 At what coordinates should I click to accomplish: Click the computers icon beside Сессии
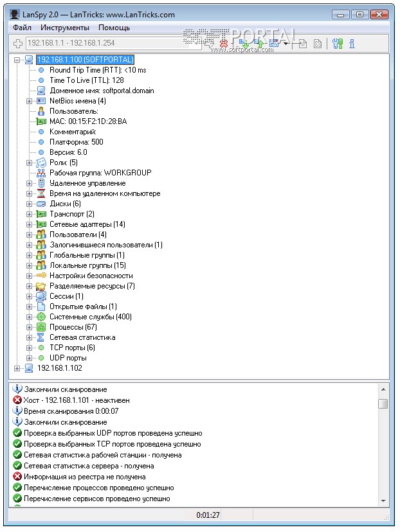[41, 296]
